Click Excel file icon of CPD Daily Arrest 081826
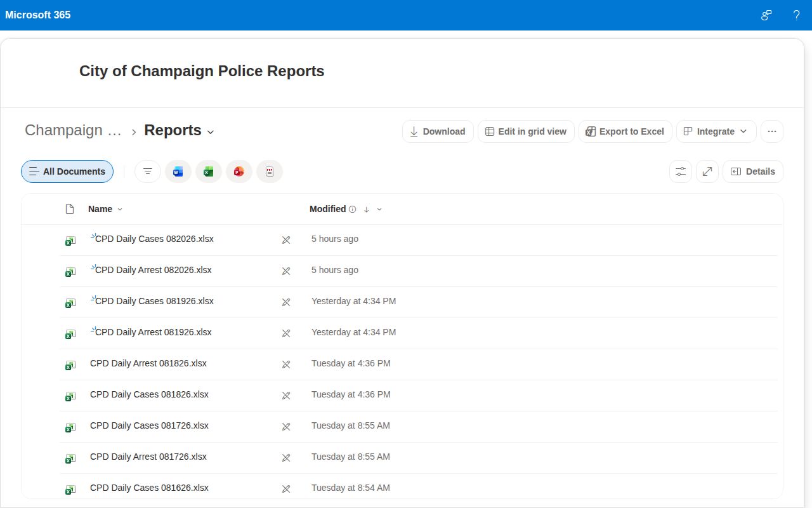Screen dimensions: 812x508 click(x=70, y=365)
